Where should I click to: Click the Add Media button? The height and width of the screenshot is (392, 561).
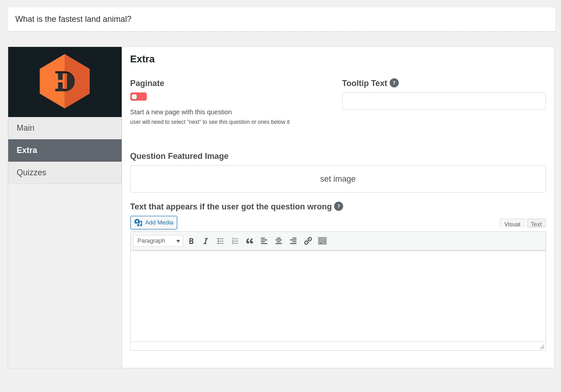click(154, 223)
